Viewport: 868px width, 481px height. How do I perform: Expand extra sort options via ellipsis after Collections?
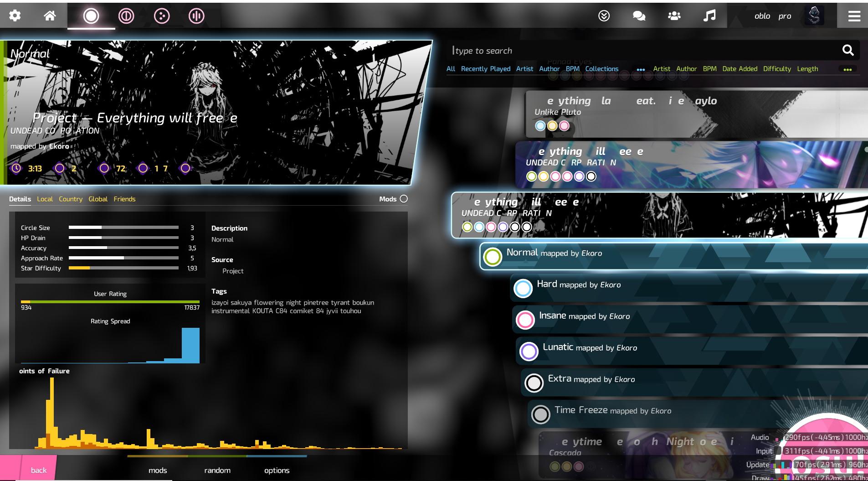pos(641,69)
